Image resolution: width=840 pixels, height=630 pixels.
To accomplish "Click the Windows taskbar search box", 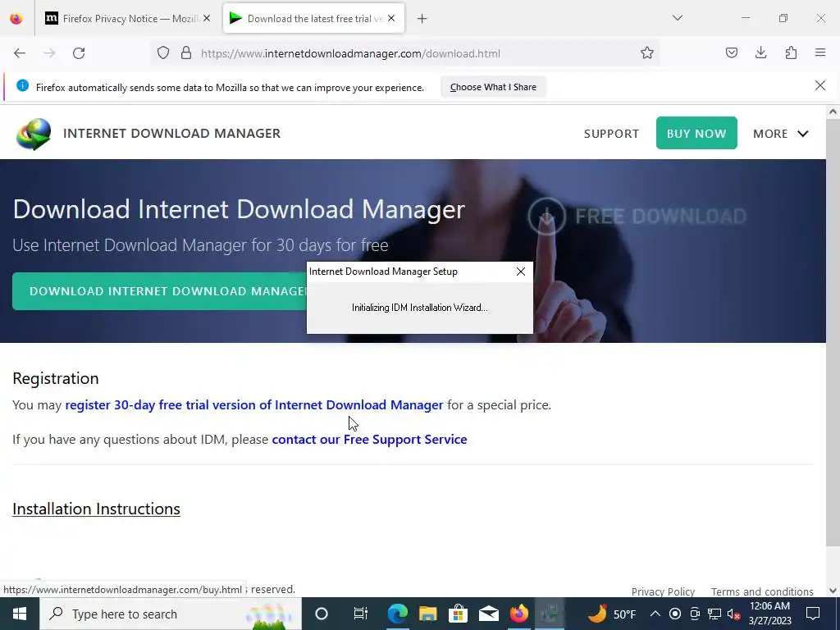I will click(x=171, y=614).
